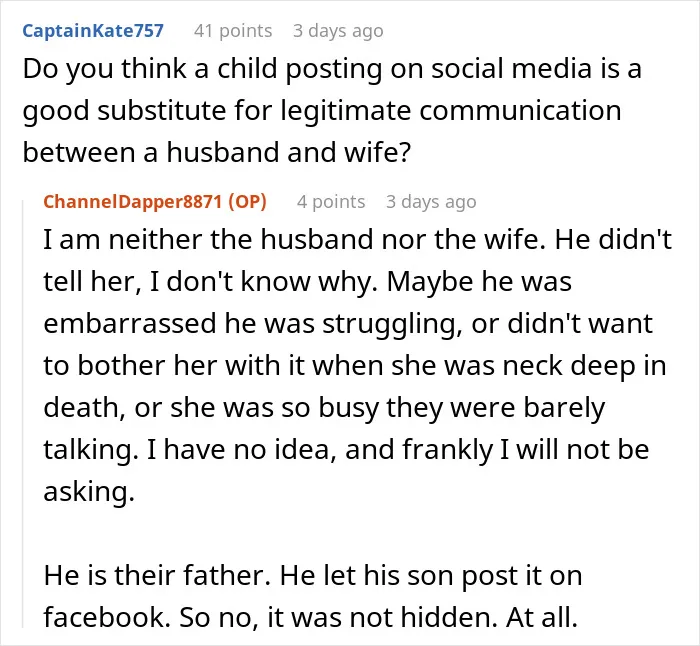Click the line 'I am neither the husband nor the wife'

[358, 240]
